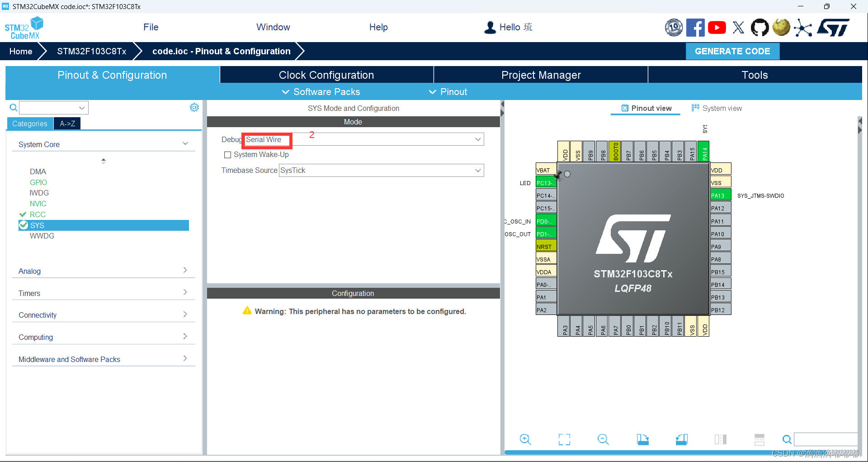Enable the System Wake-Up checkbox
868x462 pixels.
click(x=228, y=155)
